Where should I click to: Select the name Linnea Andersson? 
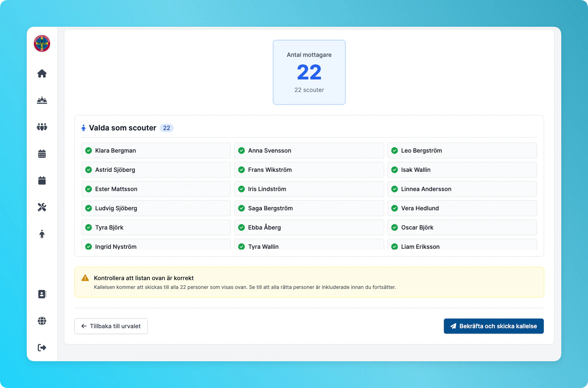tap(426, 189)
